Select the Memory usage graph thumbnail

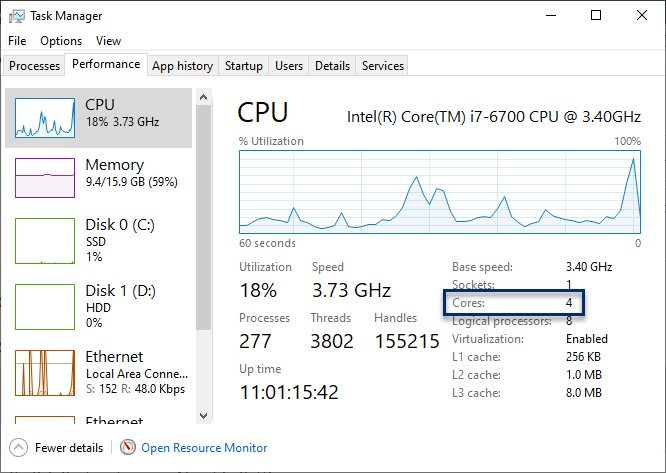[44, 177]
